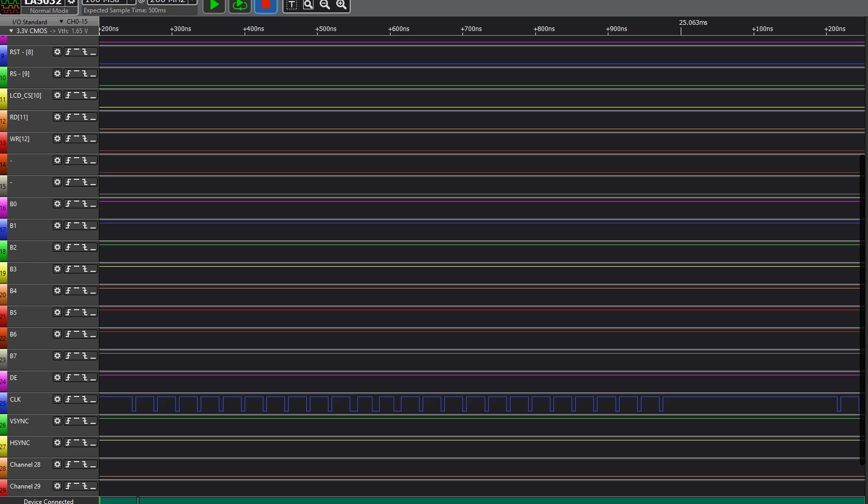Open settings gear for HSYNC channel
868x504 pixels.
coord(57,442)
